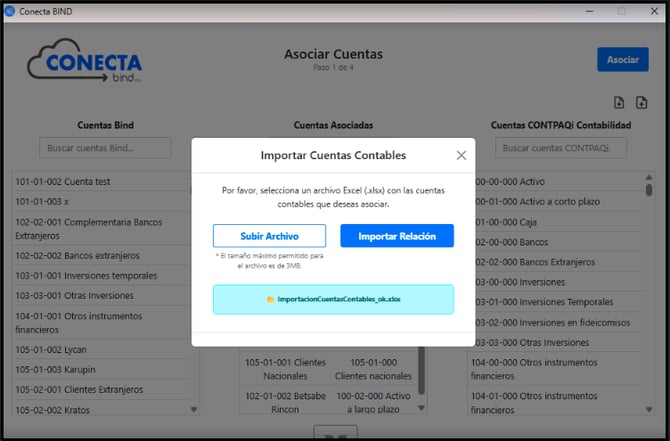
Task: Select 00-00-000 Activo in CONTPAQi list
Action: tap(559, 182)
